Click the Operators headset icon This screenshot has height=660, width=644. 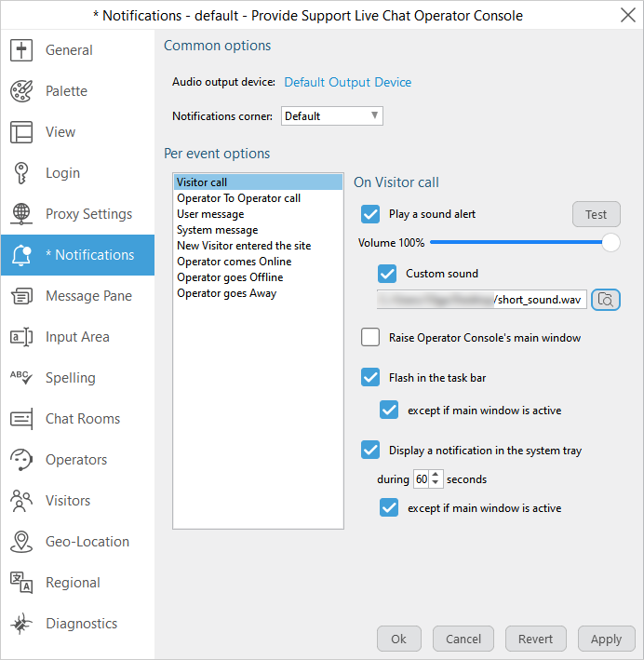click(21, 460)
